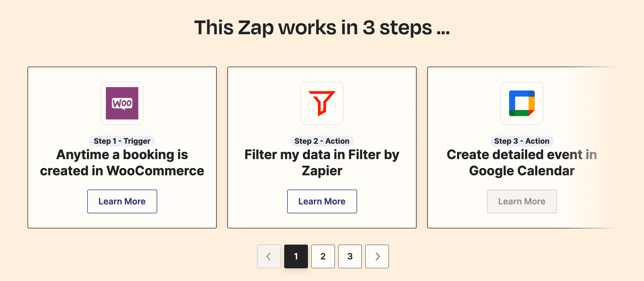
Task: Select the Step 2 Filter card
Action: click(x=322, y=148)
